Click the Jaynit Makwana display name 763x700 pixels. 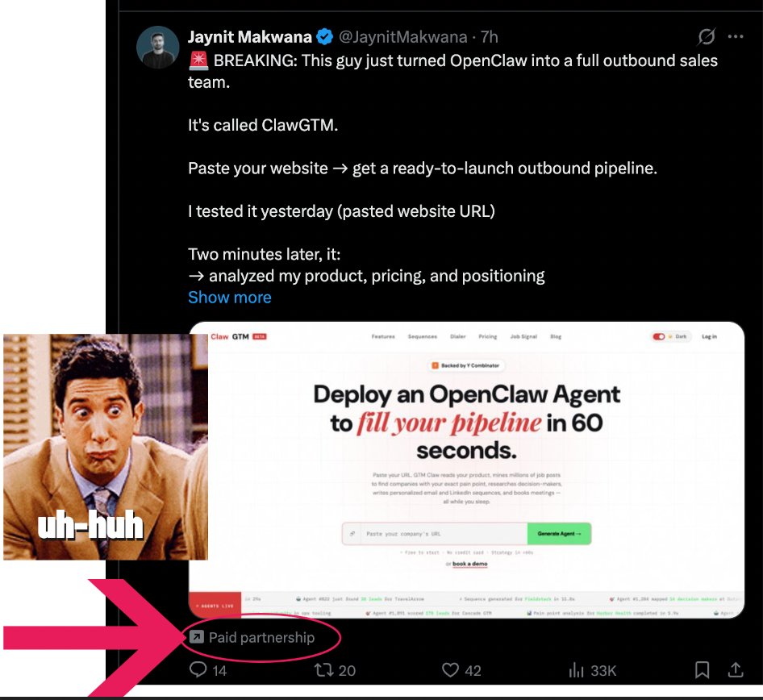(x=250, y=37)
